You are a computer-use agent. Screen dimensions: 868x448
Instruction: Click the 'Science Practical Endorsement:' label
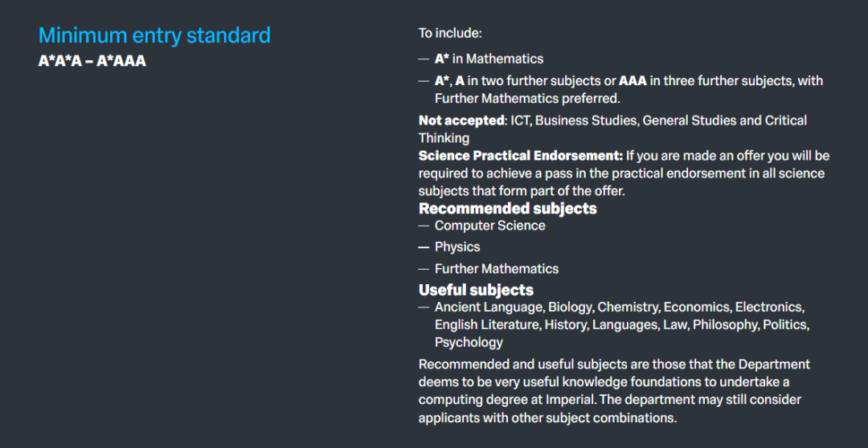[521, 156]
